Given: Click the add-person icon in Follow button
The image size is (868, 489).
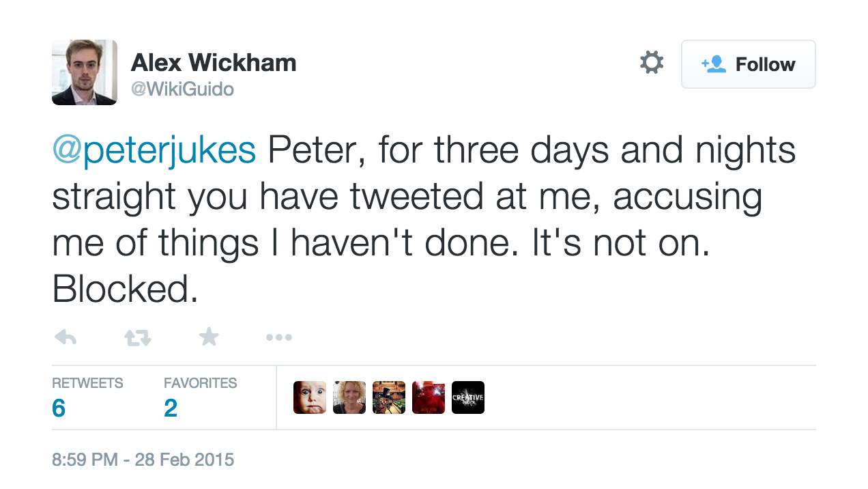Looking at the screenshot, I should pyautogui.click(x=714, y=64).
